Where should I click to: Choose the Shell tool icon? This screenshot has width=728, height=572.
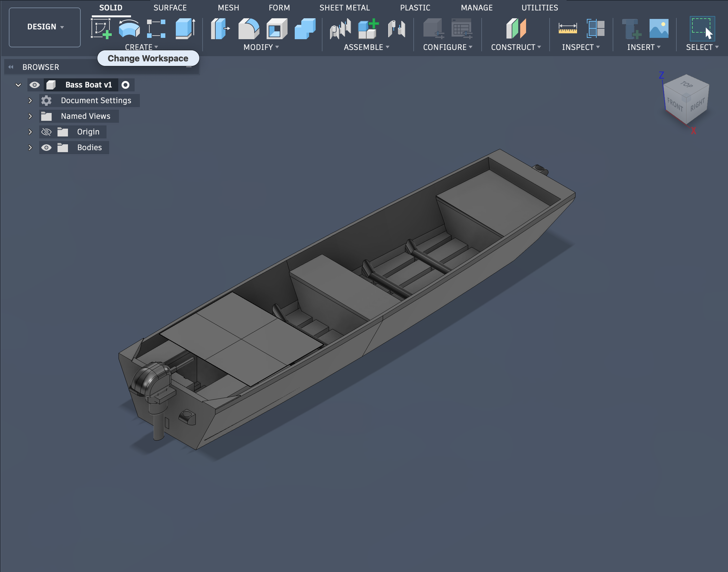276,28
